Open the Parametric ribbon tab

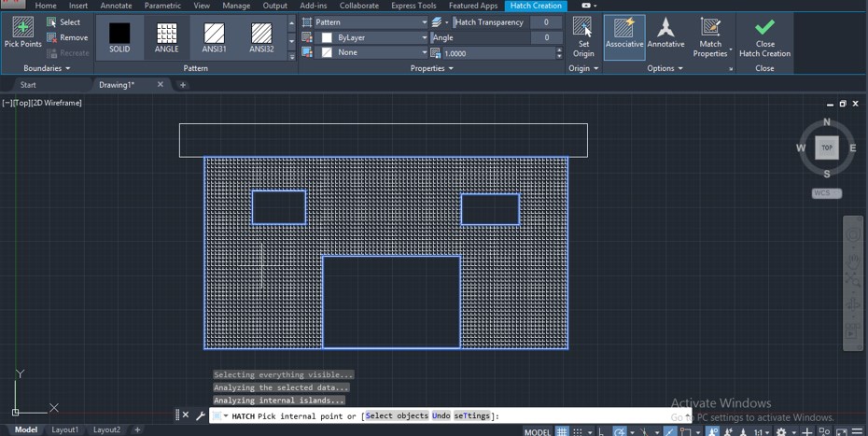click(x=162, y=6)
